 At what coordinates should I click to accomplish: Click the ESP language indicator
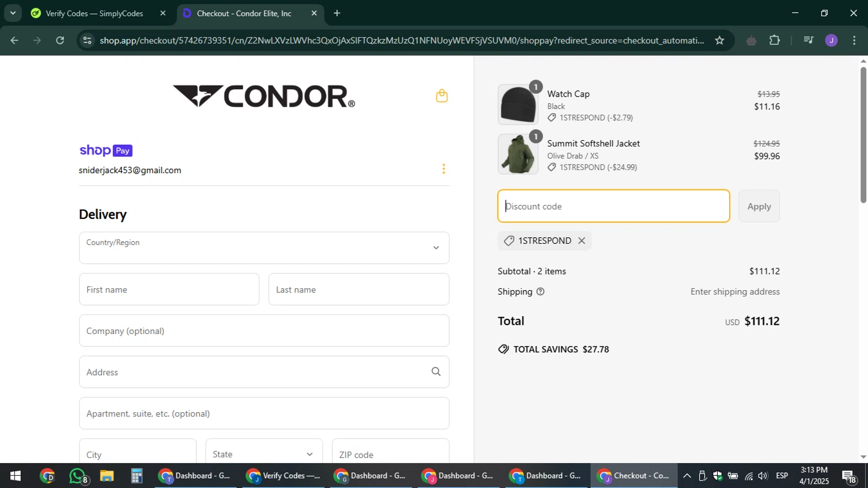click(x=782, y=476)
